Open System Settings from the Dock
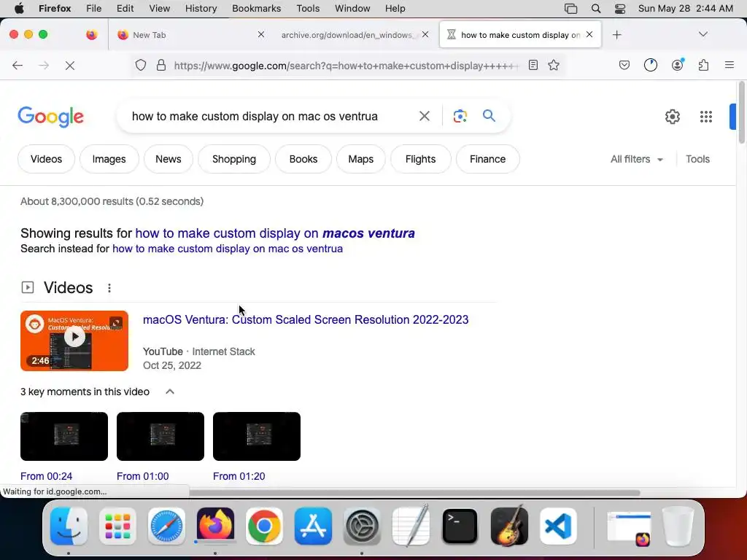The height and width of the screenshot is (560, 747). (362, 526)
